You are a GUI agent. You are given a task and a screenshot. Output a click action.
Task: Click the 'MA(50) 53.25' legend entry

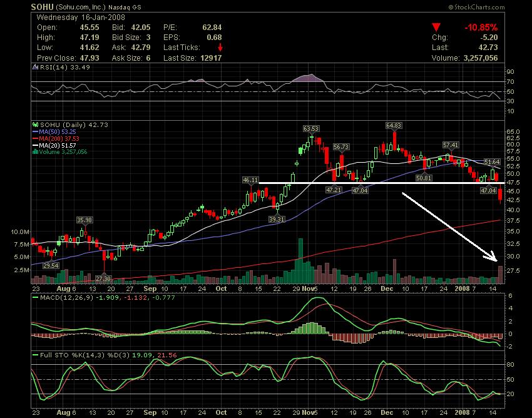58,132
